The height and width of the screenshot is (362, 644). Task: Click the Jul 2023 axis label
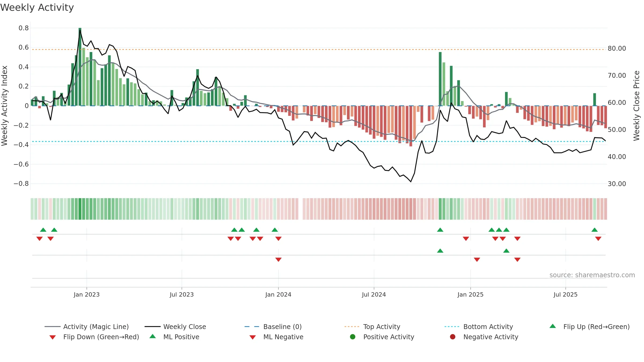(182, 294)
